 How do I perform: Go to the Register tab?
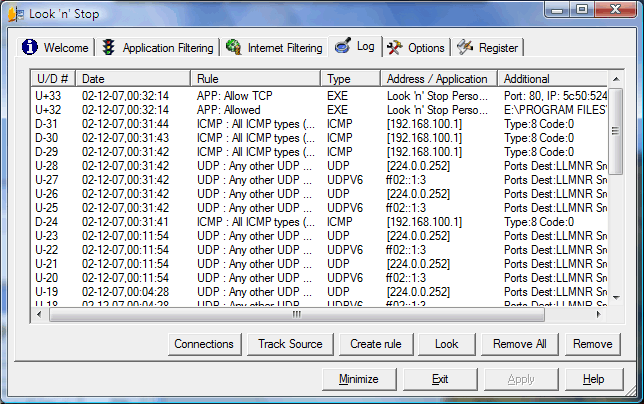488,48
